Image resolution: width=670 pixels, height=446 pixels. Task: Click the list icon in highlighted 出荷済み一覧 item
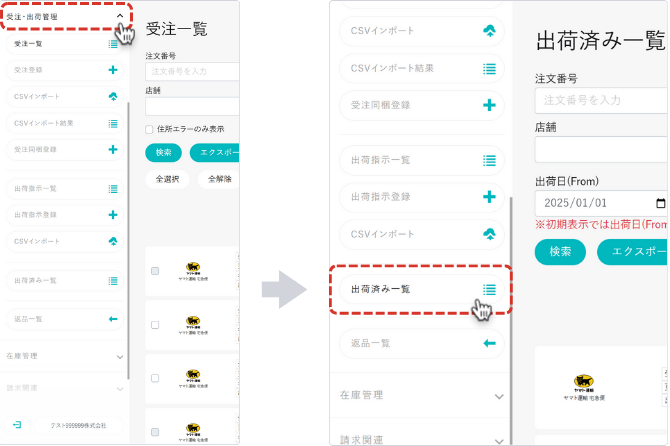(489, 289)
